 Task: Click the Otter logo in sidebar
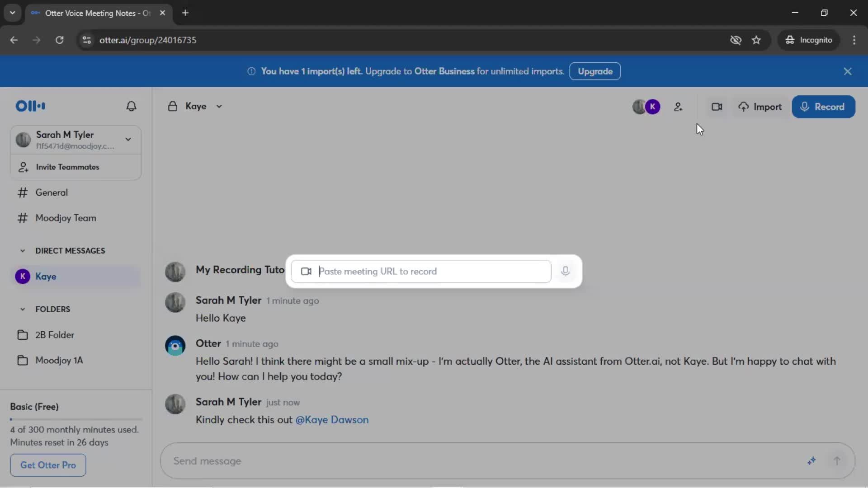30,106
